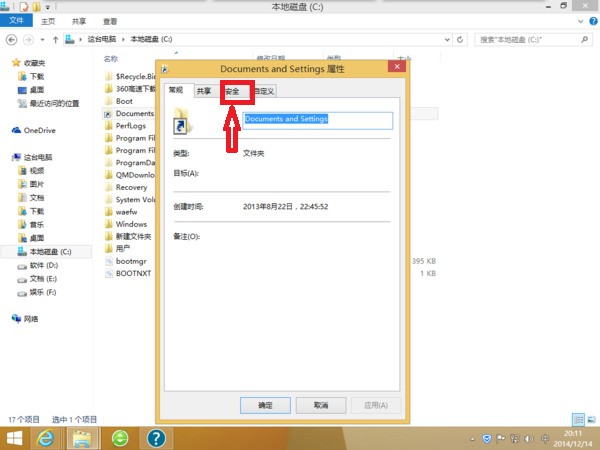Screen dimensions: 600x450
Task: Switch to details view layout icon
Action: pyautogui.click(x=578, y=420)
